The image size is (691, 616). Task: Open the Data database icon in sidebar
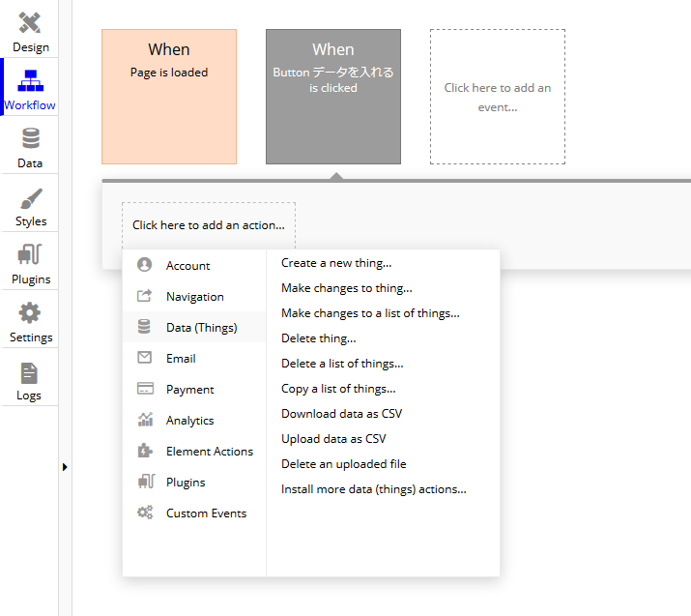tap(30, 138)
